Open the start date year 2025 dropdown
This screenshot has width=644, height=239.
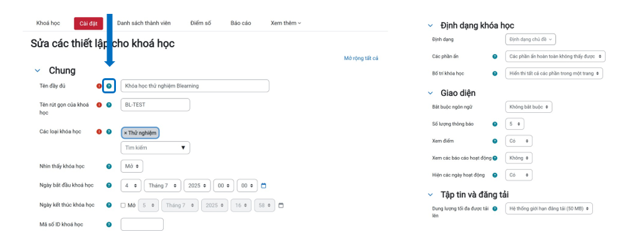(x=198, y=185)
